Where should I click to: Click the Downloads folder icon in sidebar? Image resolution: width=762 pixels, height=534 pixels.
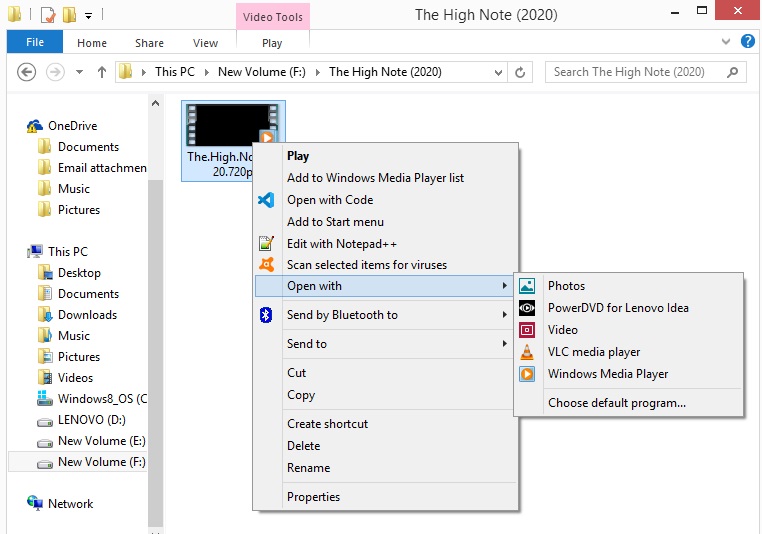[45, 314]
